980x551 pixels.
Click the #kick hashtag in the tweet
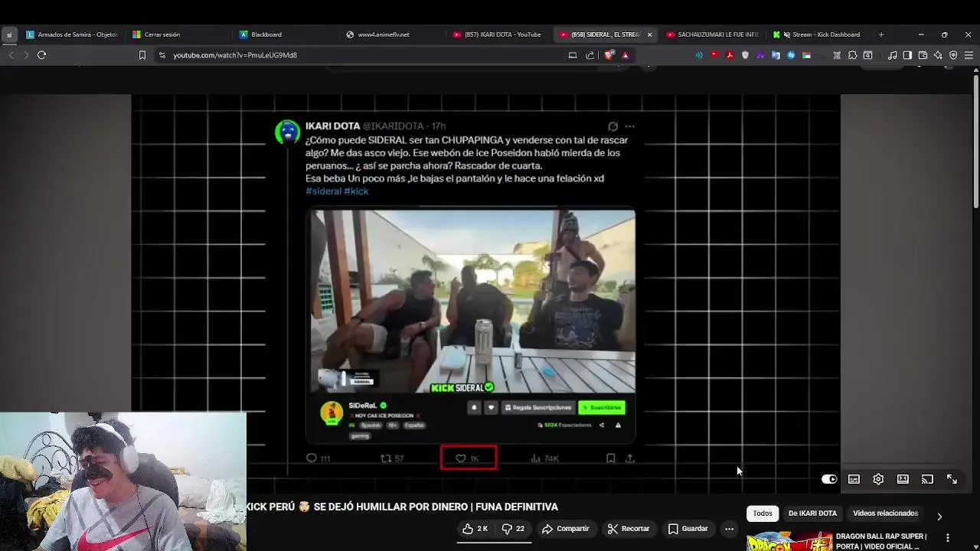[356, 191]
